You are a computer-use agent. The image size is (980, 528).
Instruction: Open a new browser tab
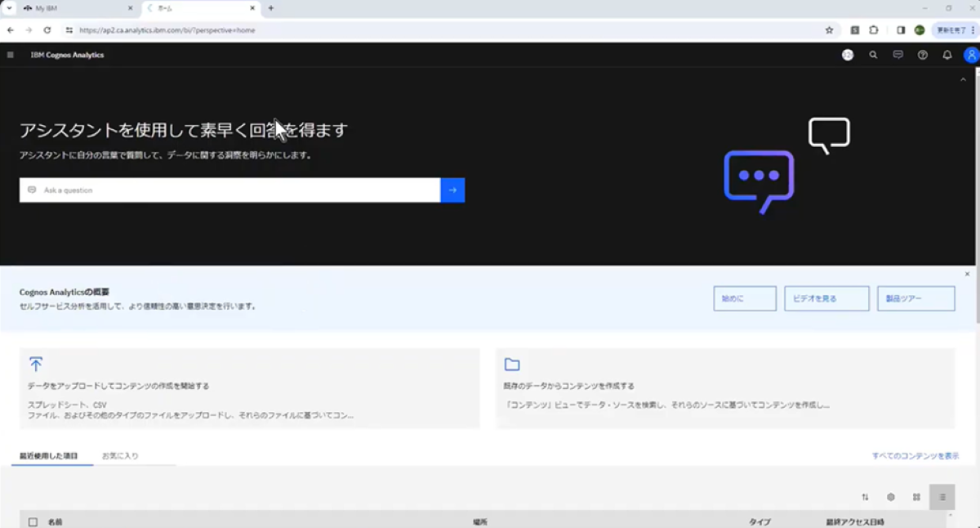coord(271,8)
